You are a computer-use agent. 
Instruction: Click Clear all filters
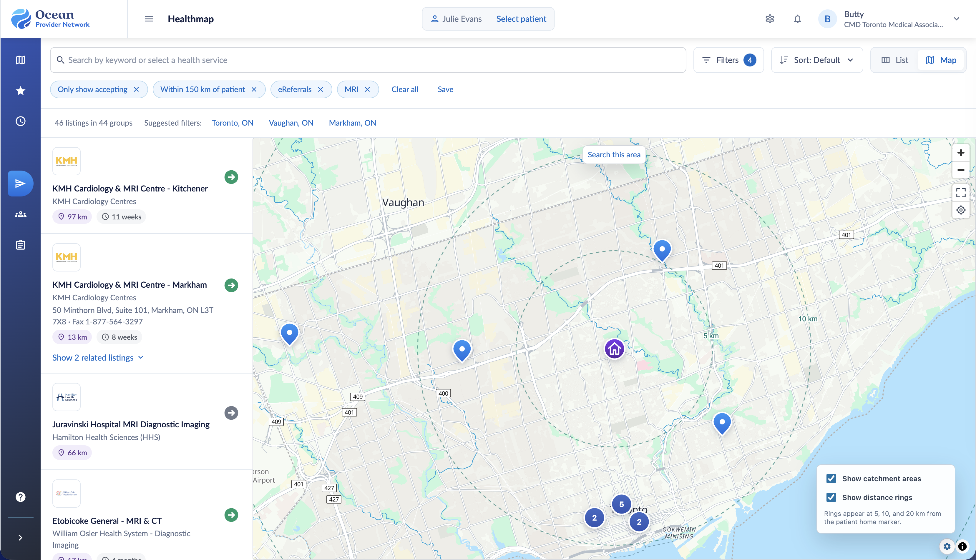404,89
